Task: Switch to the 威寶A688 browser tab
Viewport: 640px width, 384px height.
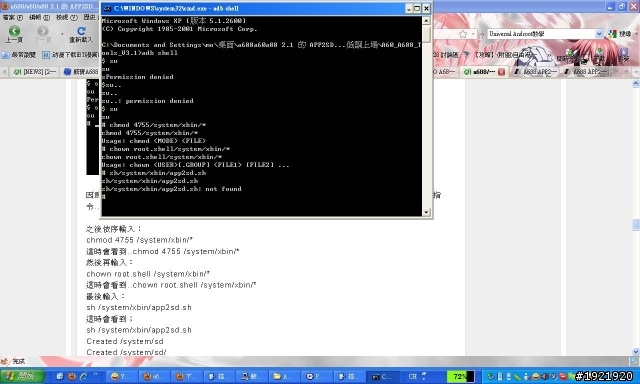Action: (x=81, y=72)
